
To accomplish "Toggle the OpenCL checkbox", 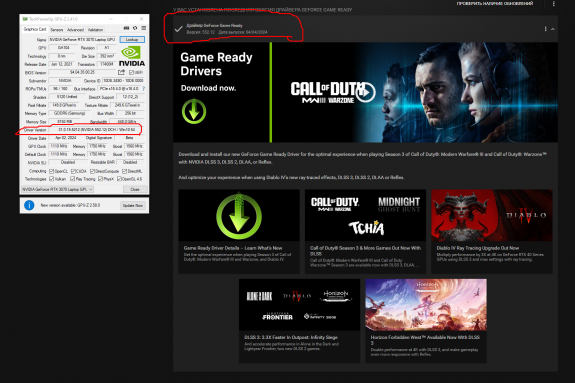I will click(x=51, y=171).
